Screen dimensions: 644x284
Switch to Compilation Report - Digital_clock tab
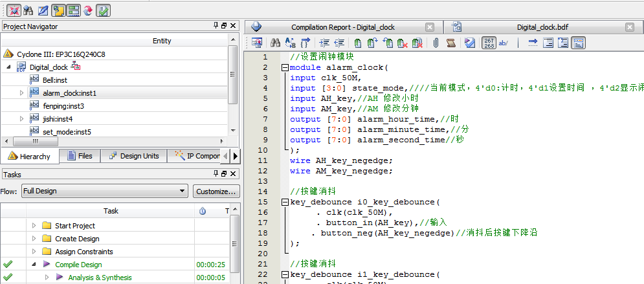pos(343,27)
